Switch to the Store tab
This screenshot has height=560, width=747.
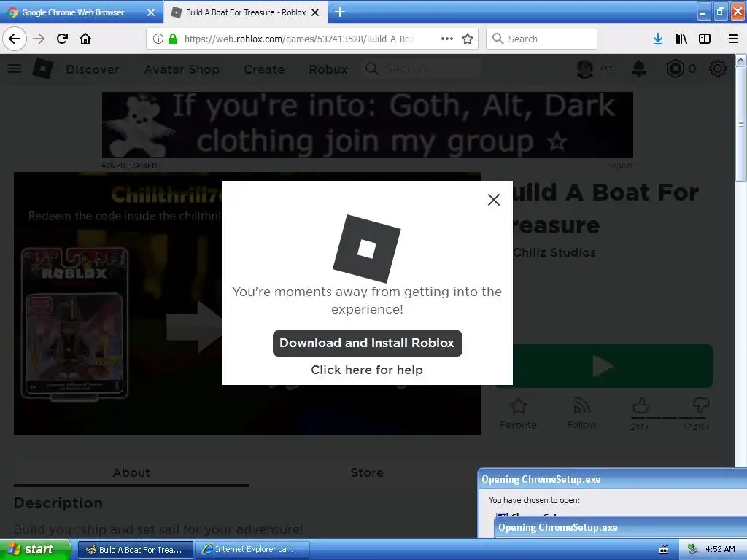[367, 472]
